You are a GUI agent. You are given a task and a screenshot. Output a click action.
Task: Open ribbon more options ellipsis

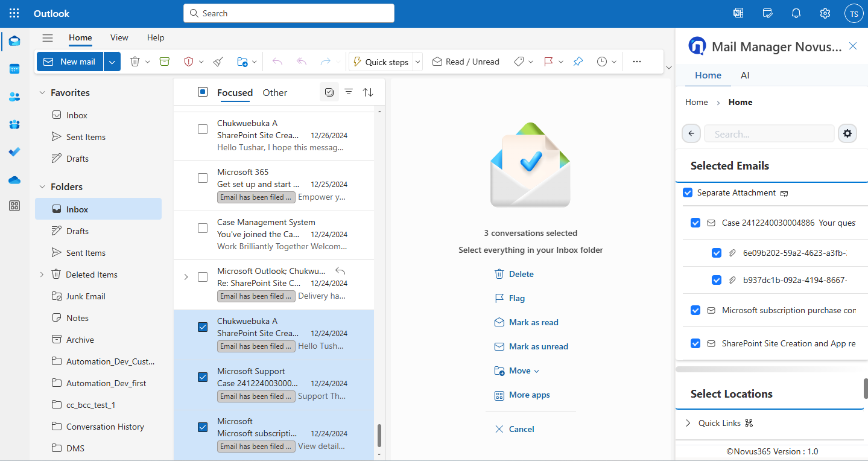637,62
